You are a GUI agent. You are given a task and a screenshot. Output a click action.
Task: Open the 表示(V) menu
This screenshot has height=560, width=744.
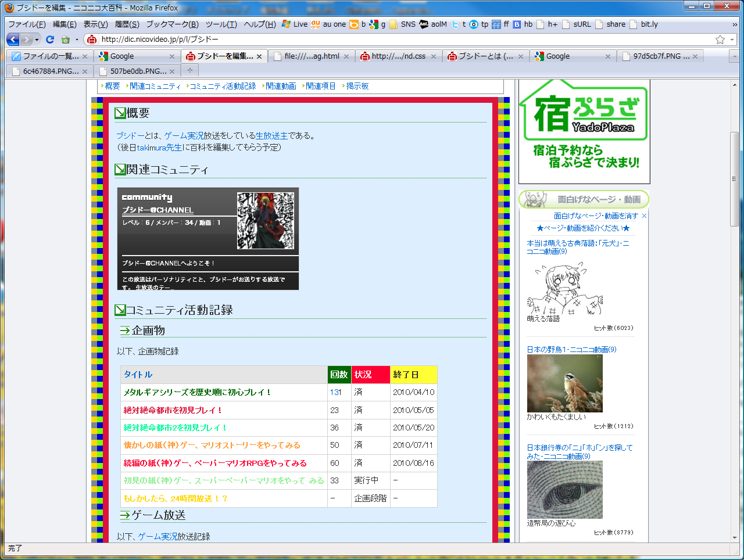[x=95, y=24]
